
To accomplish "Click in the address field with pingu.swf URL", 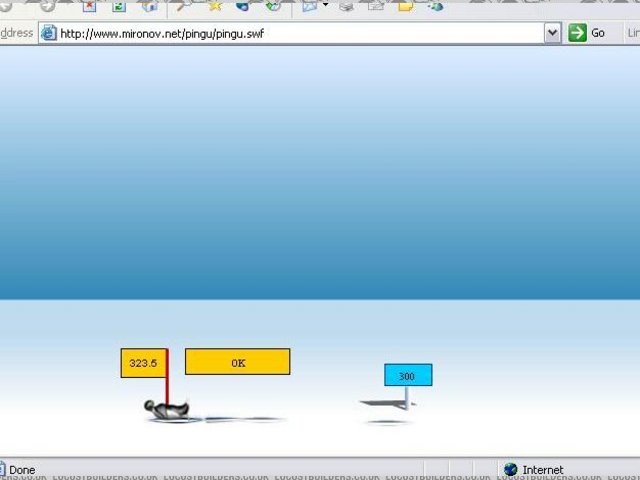I will pyautogui.click(x=300, y=33).
